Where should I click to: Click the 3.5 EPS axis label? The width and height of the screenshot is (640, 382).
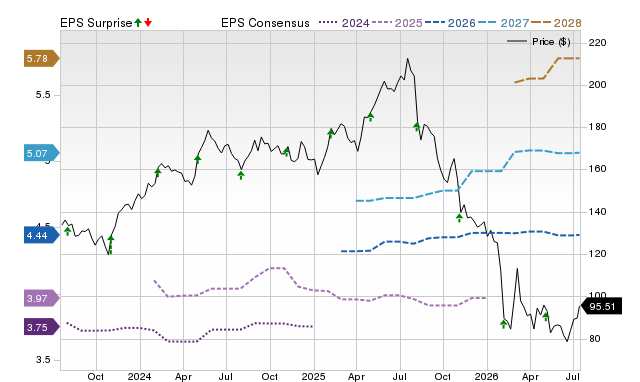(43, 360)
